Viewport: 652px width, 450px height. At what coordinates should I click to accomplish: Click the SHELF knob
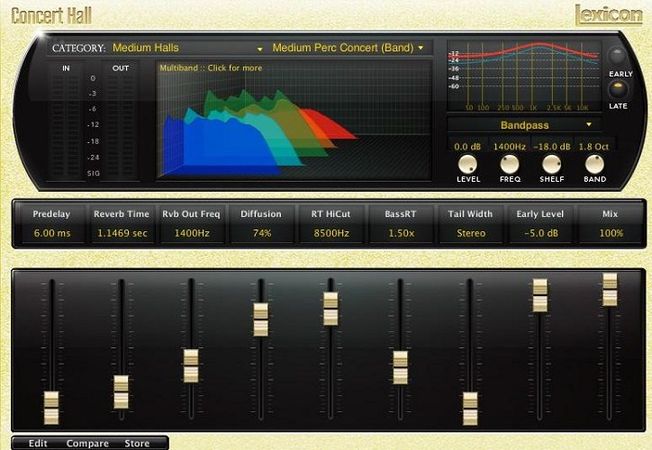click(550, 165)
